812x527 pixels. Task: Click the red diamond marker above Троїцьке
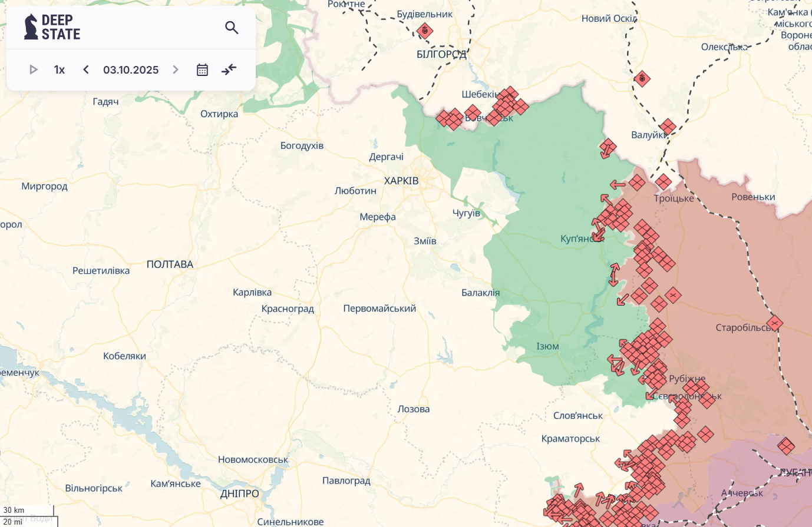coord(663,181)
